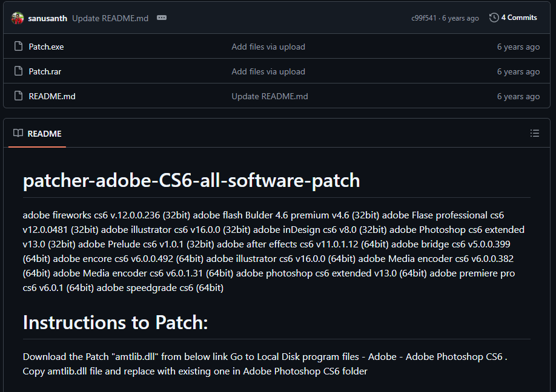This screenshot has height=392, width=556.
Task: Open commit hash c99f541
Action: point(424,18)
